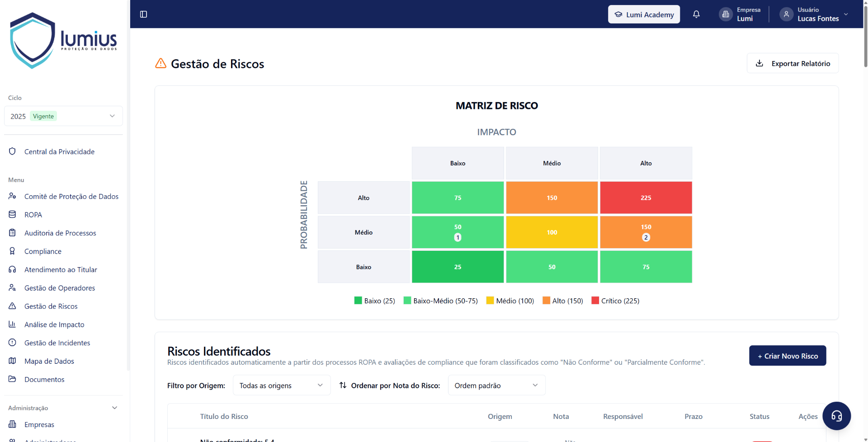Image resolution: width=868 pixels, height=442 pixels.
Task: Click the orange 150 cell with badge 2
Action: coord(646,232)
